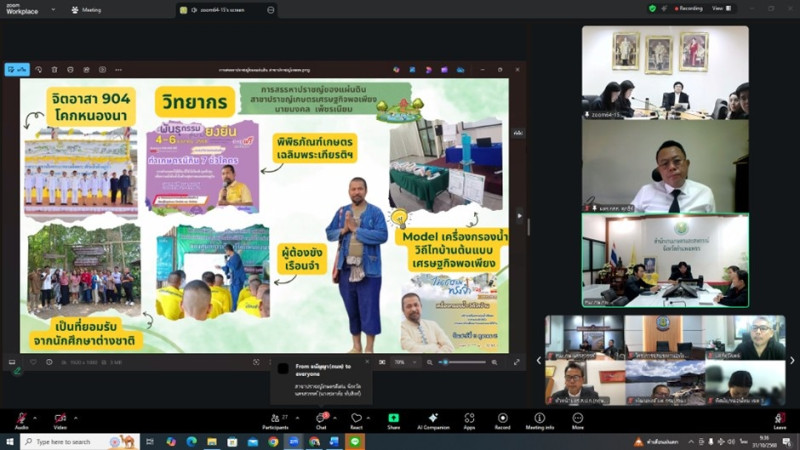
Task: Click the green Share screen button
Action: pyautogui.click(x=393, y=419)
